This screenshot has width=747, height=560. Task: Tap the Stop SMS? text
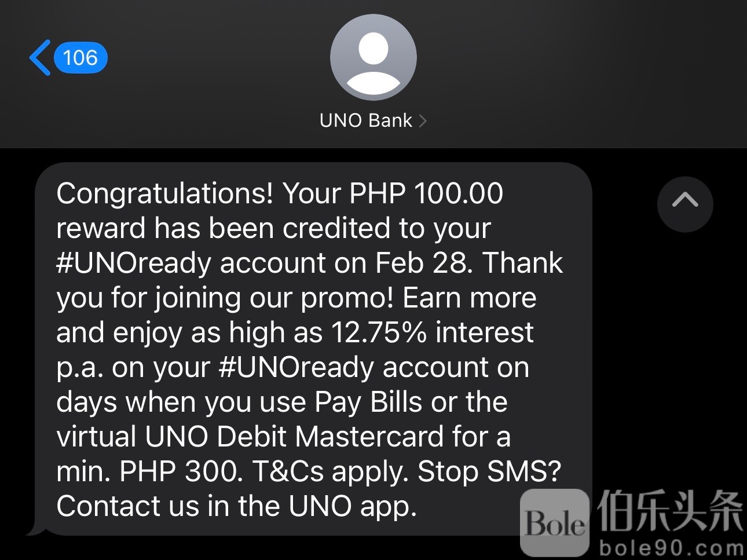click(490, 471)
